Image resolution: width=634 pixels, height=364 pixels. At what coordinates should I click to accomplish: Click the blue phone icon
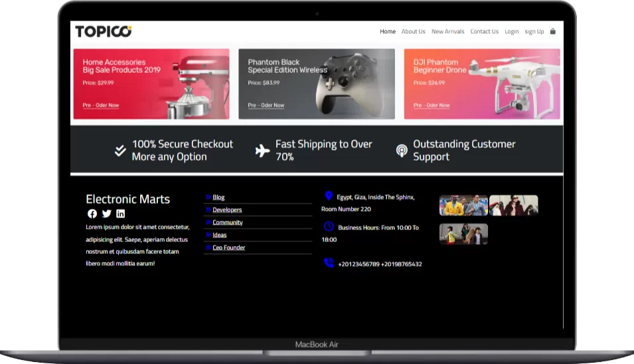[x=329, y=263]
